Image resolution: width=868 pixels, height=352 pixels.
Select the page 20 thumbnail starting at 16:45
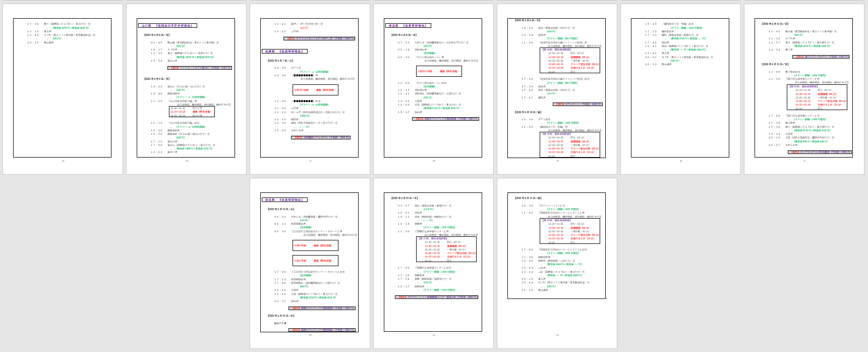[680, 89]
